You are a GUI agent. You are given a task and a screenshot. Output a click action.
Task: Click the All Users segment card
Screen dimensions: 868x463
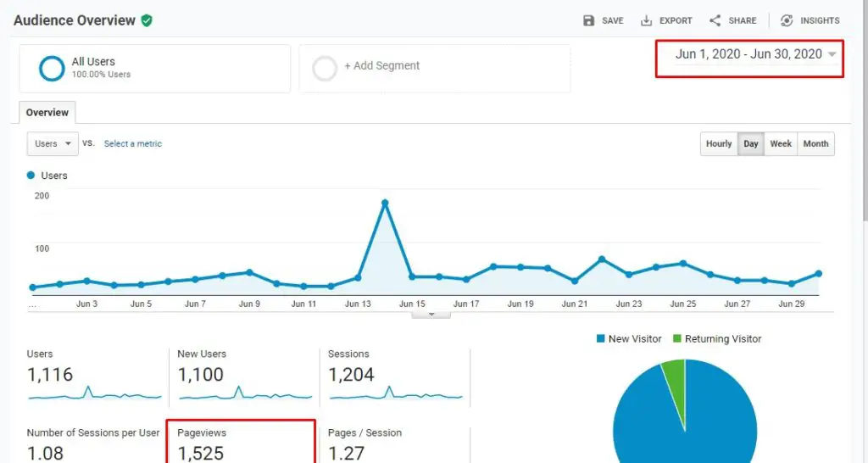tap(155, 69)
